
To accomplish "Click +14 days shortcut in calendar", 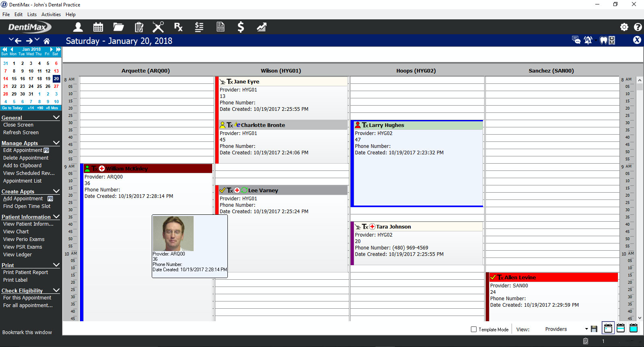I will 31,108.
